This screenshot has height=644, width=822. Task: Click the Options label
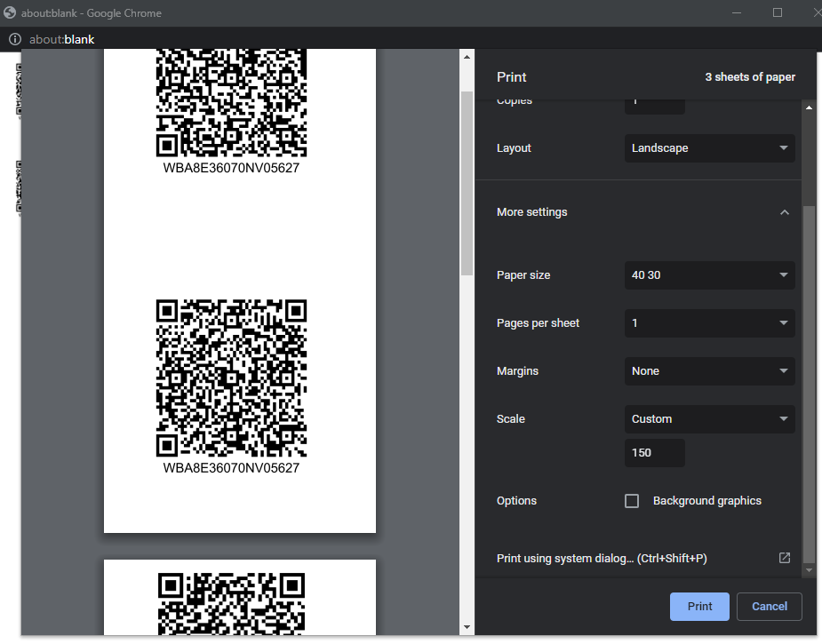pyautogui.click(x=516, y=501)
